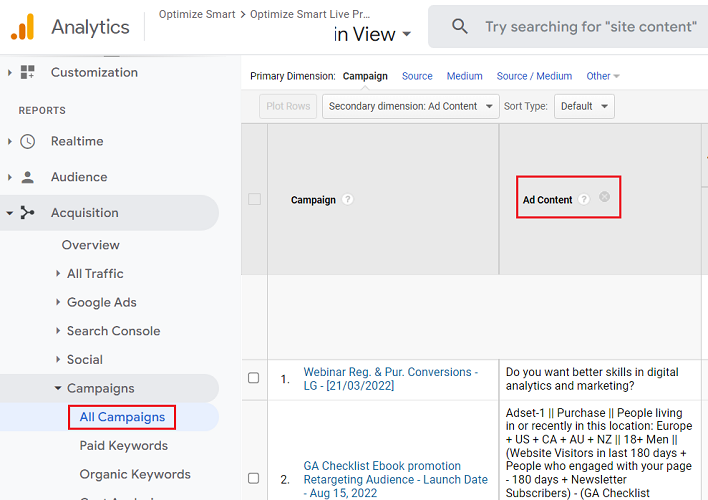Open GA Checklist Ebook promotion campaign link
This screenshot has width=708, height=500.
click(x=396, y=479)
